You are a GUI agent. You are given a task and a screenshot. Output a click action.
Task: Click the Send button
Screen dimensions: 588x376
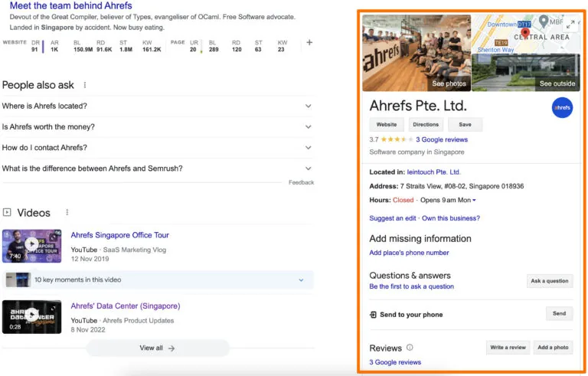click(559, 314)
